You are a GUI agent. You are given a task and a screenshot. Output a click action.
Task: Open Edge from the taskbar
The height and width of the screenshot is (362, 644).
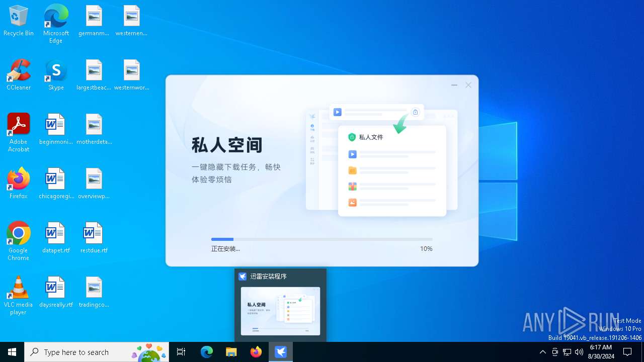[x=207, y=352]
